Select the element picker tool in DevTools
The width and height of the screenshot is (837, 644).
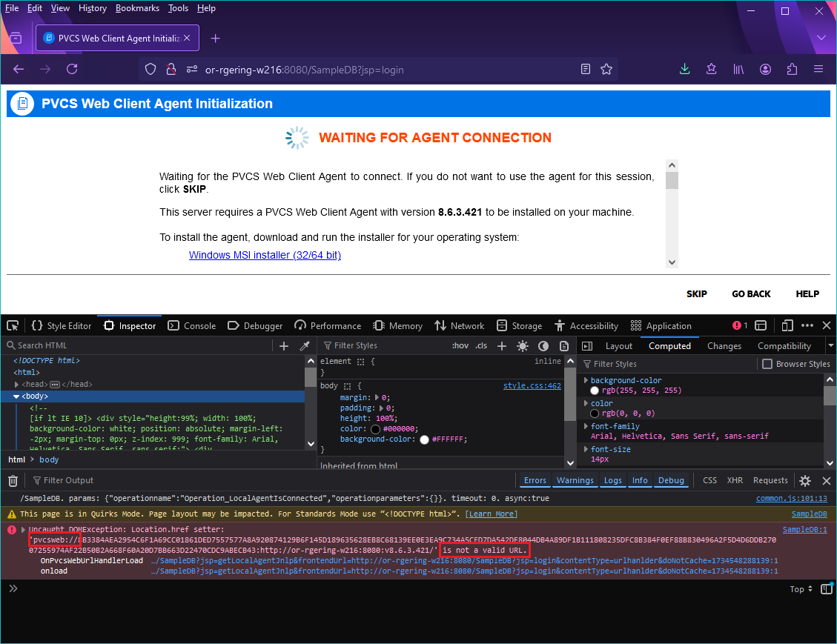click(x=13, y=325)
